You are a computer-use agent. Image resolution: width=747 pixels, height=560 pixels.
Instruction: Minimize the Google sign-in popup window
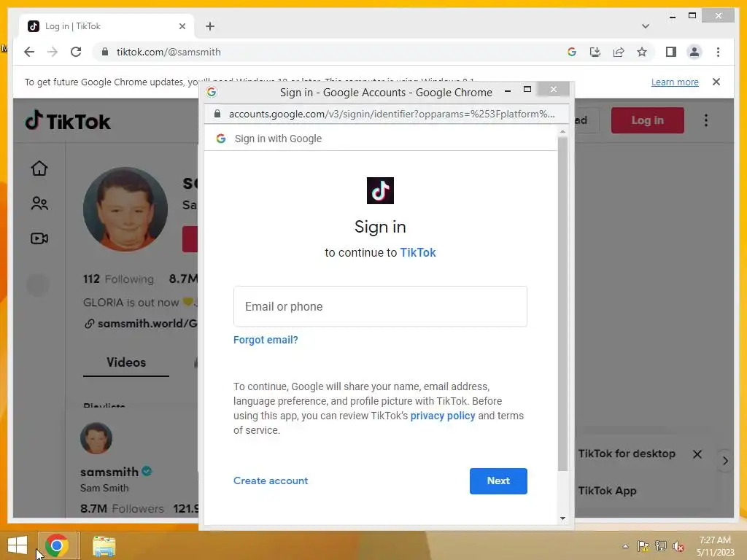[x=508, y=90]
